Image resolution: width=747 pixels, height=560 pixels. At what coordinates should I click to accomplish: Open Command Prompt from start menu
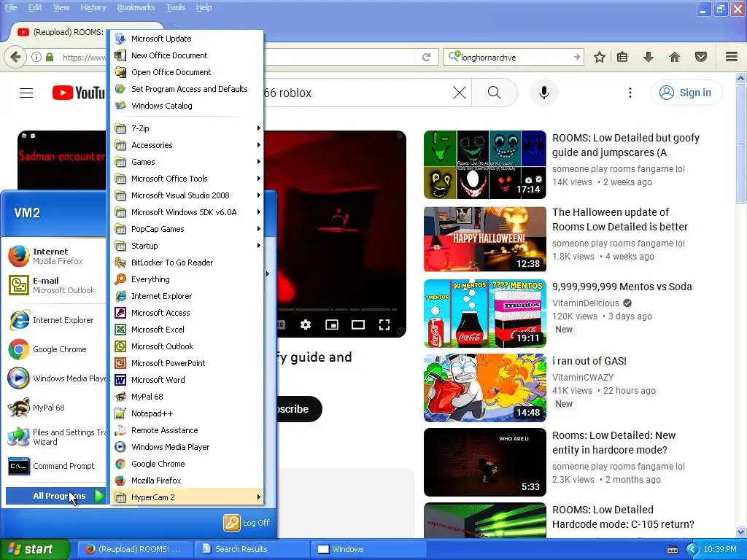(x=55, y=466)
